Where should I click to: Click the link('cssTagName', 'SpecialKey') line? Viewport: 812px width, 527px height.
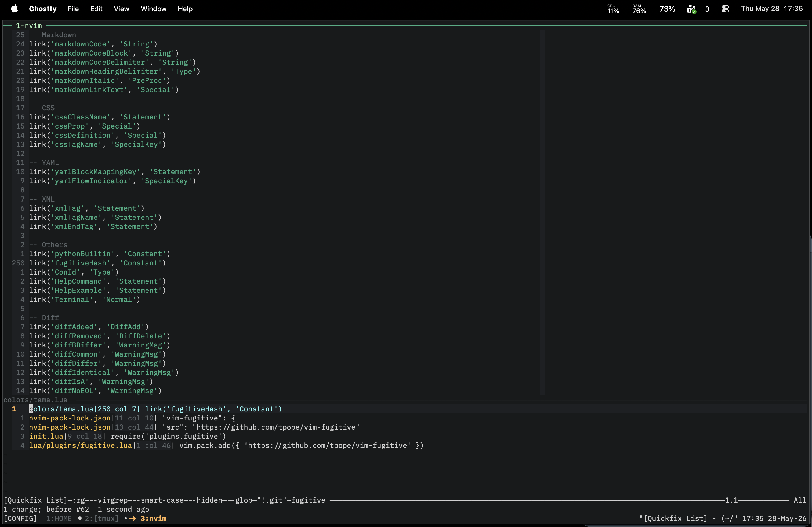[x=97, y=145]
